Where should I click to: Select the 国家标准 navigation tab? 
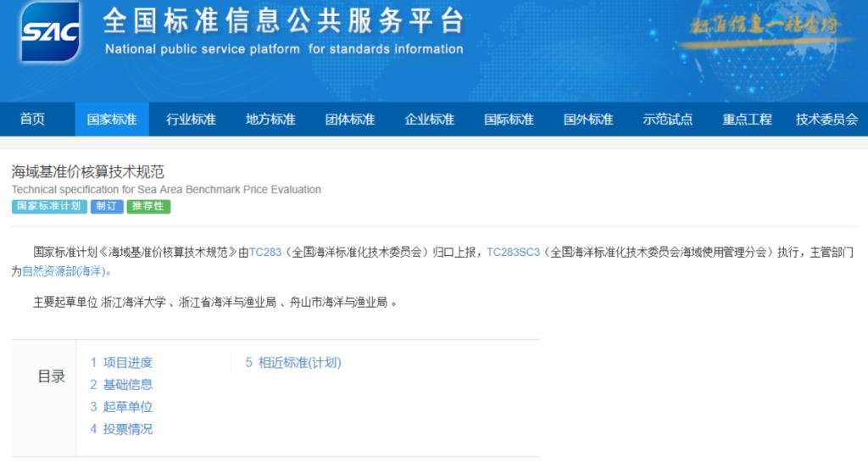[x=112, y=120]
